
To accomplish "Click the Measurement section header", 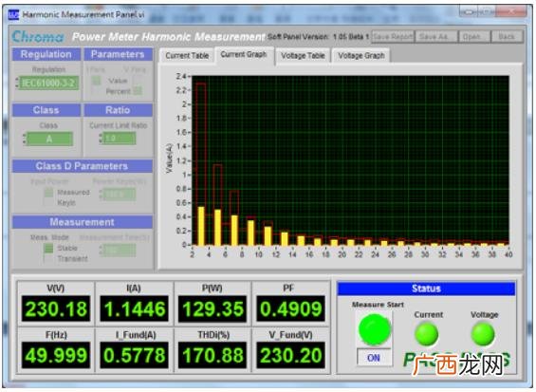I will point(82,222).
